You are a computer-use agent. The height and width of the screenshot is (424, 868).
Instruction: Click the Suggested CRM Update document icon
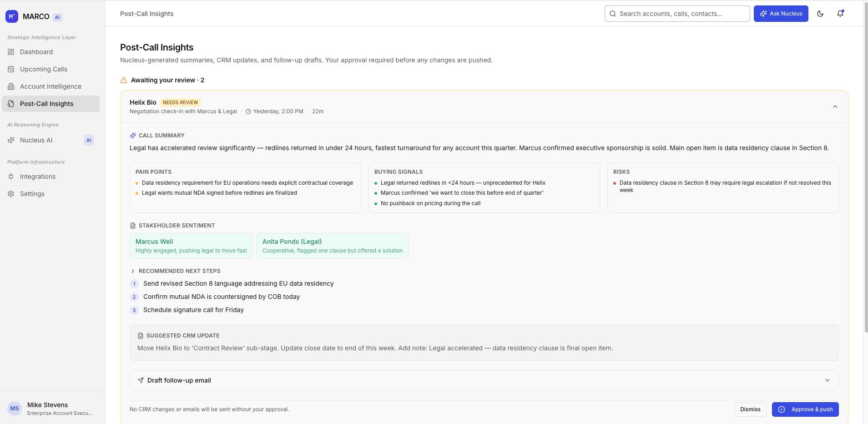click(141, 336)
